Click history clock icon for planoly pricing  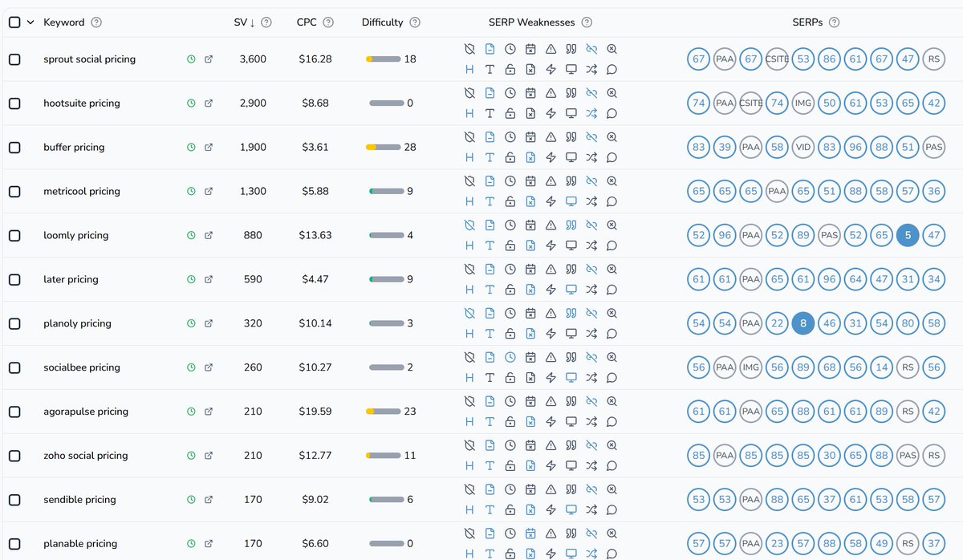[x=191, y=324]
